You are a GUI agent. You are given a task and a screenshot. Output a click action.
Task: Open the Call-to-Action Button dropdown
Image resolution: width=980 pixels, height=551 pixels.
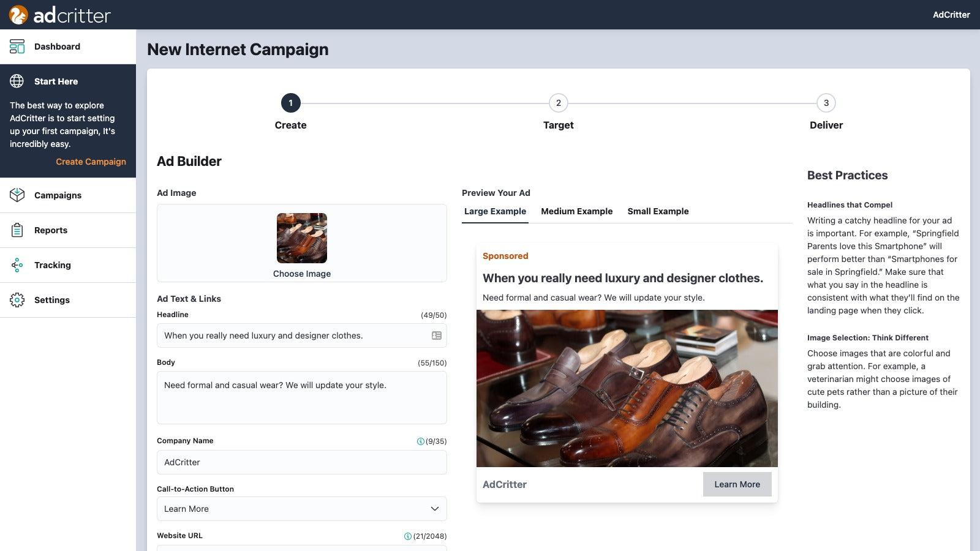[301, 508]
